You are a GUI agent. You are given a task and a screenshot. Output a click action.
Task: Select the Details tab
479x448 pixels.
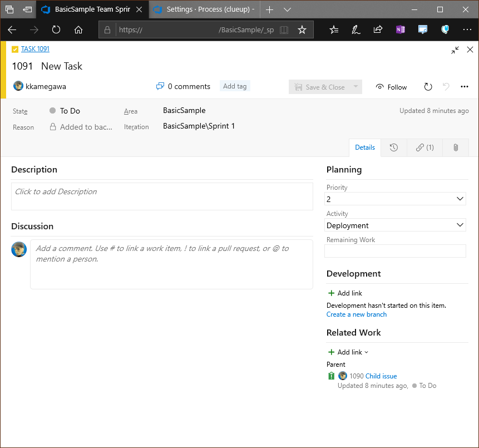point(365,147)
